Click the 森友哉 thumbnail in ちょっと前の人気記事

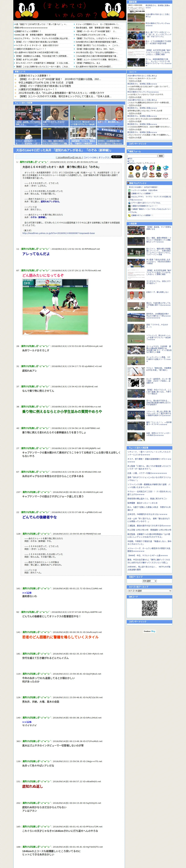(28, 116)
